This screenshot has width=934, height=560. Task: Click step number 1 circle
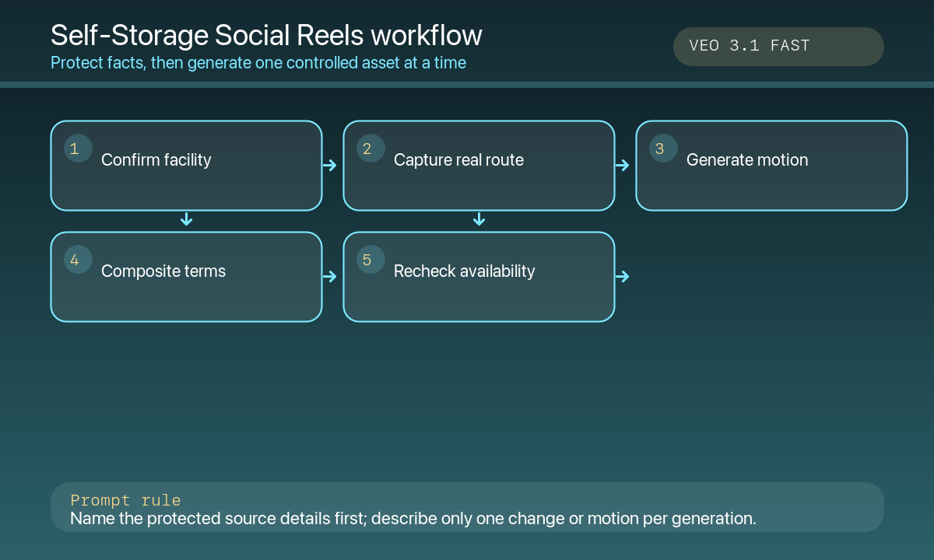[x=78, y=149]
